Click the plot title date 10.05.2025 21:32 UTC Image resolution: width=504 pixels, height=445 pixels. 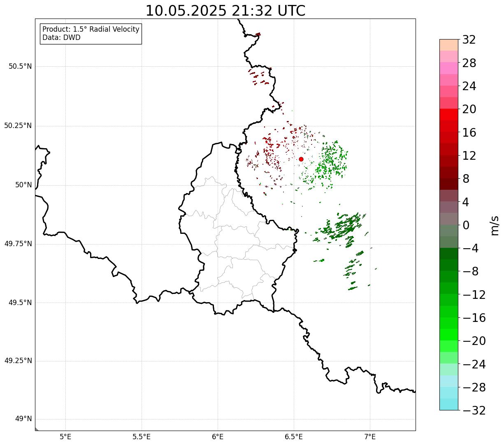coord(225,11)
